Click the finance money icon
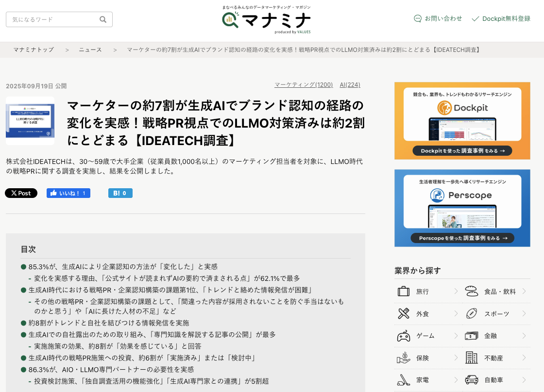Viewport: 544px width, 392px height. [472, 336]
